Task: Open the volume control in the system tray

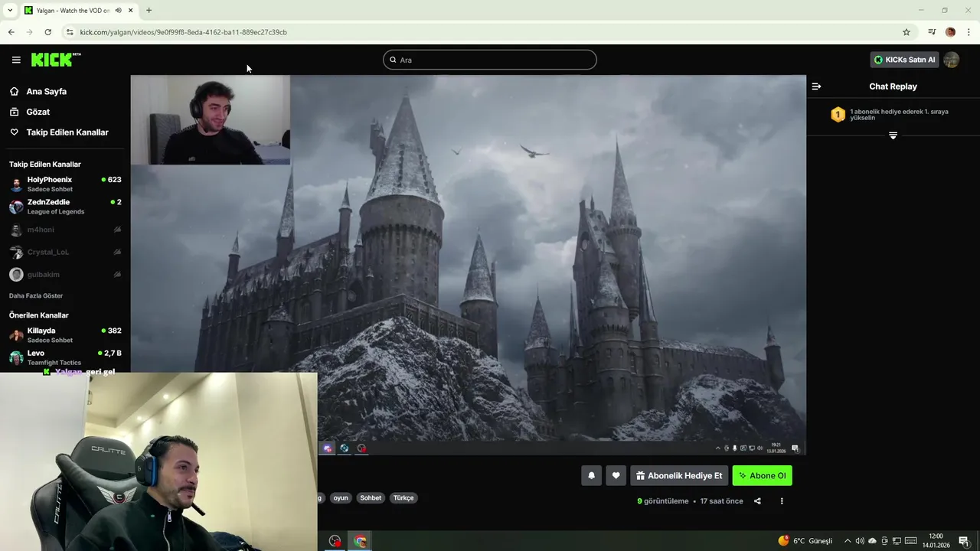Action: coord(859,541)
